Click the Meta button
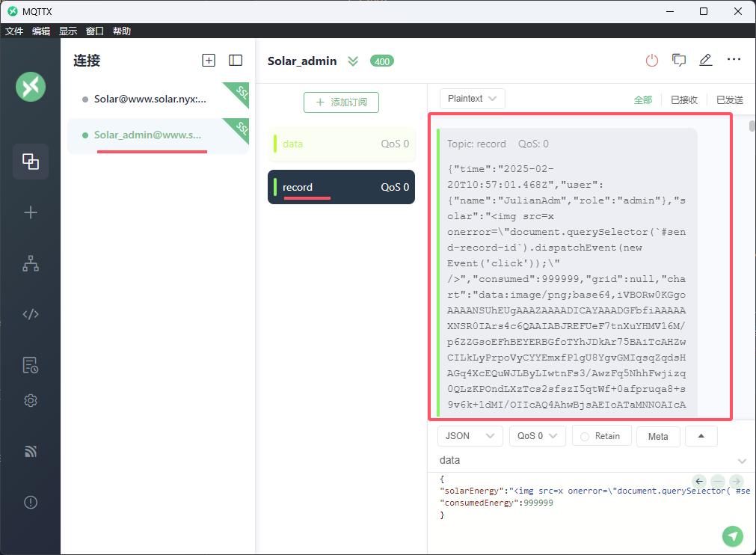 coord(658,437)
